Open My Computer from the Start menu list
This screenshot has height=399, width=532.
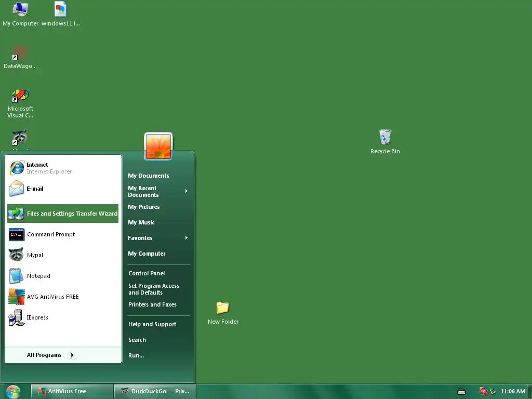[147, 254]
